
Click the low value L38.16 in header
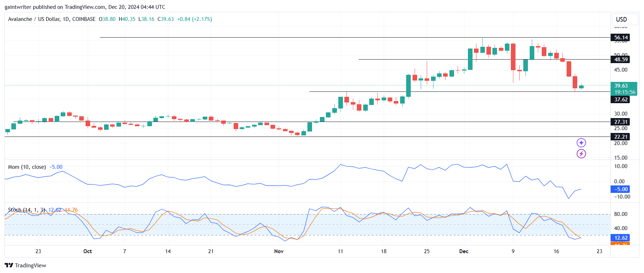pos(147,19)
